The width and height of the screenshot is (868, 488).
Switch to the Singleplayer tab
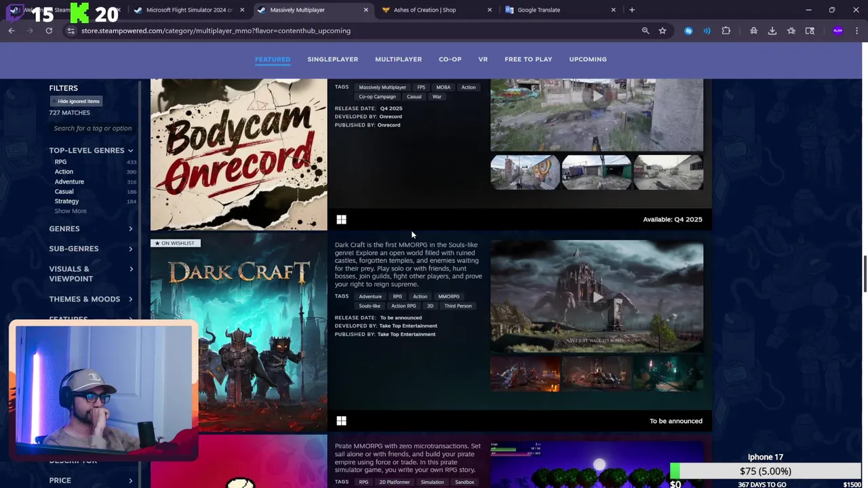pos(332,59)
